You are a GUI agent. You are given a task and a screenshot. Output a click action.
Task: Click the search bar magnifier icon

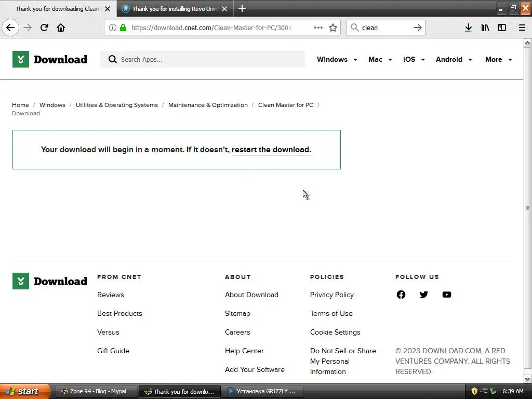354,28
